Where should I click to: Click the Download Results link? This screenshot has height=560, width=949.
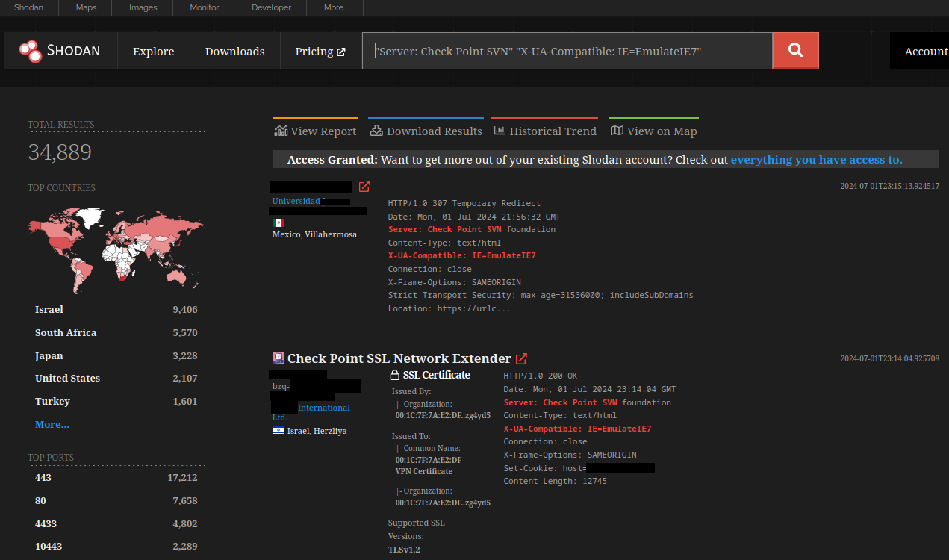click(x=426, y=131)
